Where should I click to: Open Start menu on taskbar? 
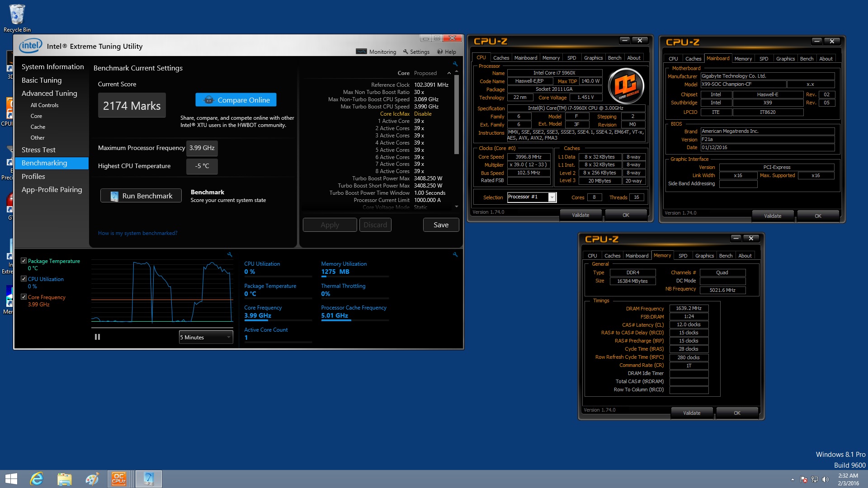coord(11,479)
